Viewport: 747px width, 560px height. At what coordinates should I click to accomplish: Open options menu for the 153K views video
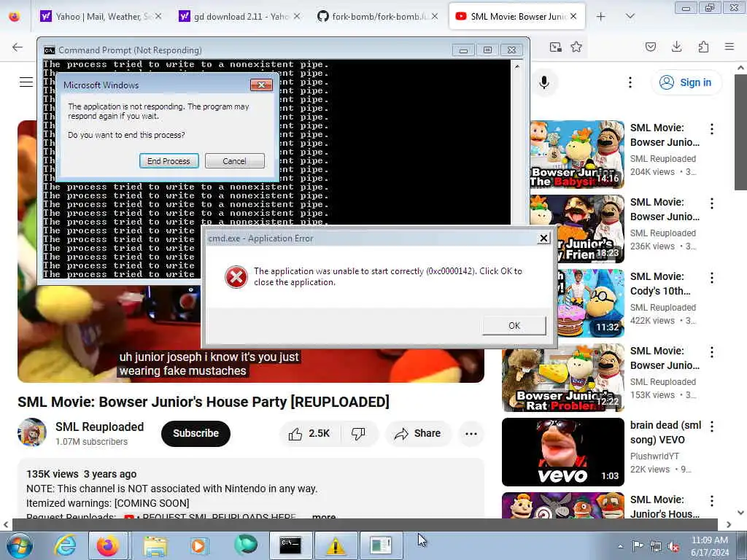point(711,352)
